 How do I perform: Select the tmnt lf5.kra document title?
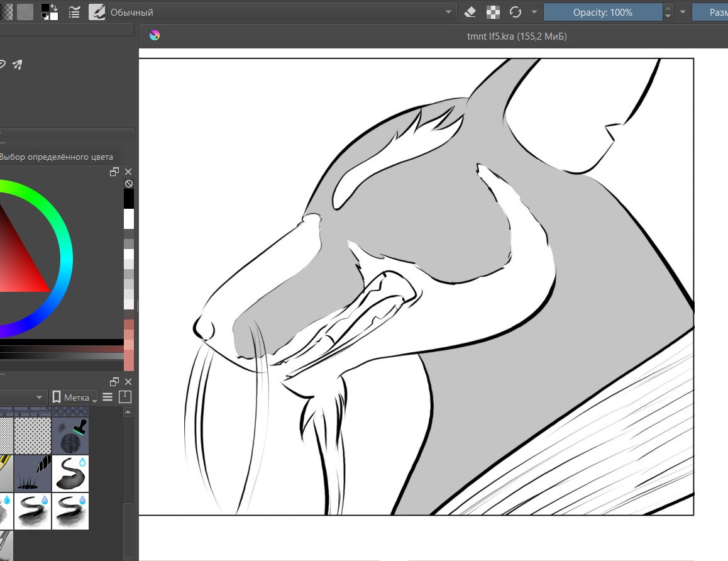click(517, 36)
